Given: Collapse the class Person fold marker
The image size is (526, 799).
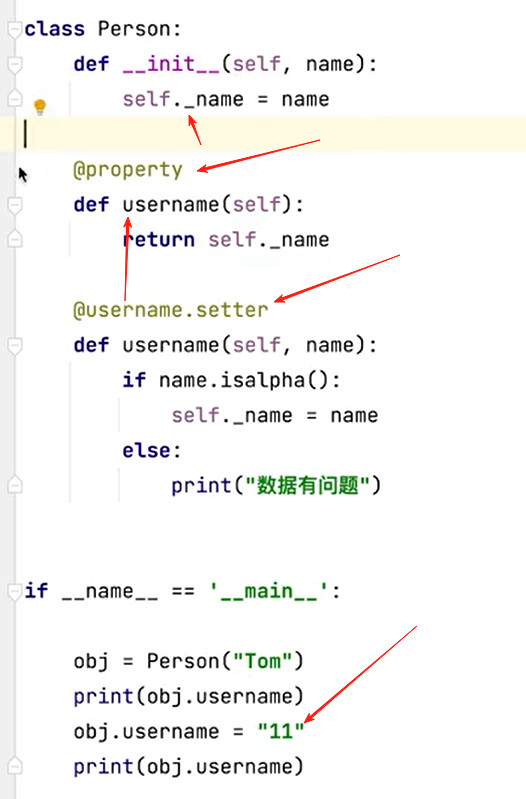Looking at the screenshot, I should 15,30.
